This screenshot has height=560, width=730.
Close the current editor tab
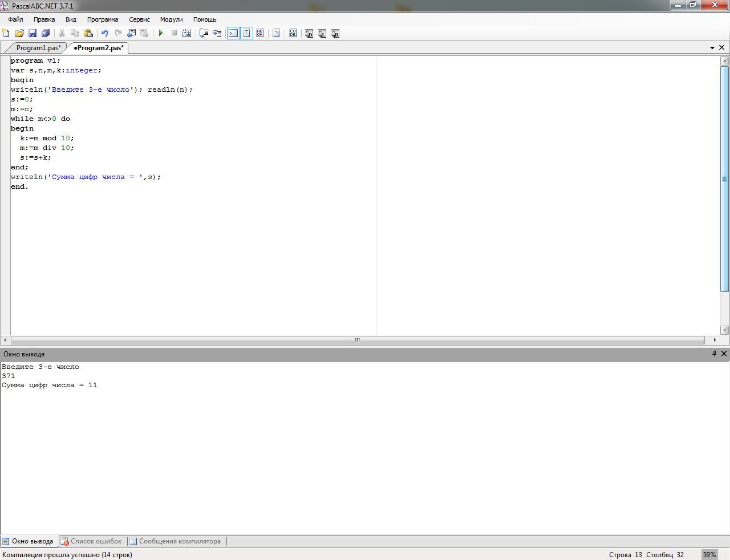tap(721, 48)
